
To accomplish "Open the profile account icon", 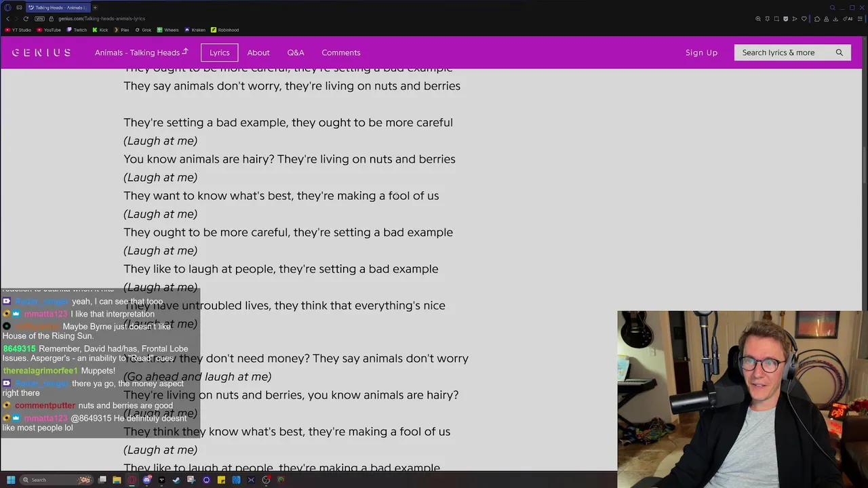I will tap(825, 19).
